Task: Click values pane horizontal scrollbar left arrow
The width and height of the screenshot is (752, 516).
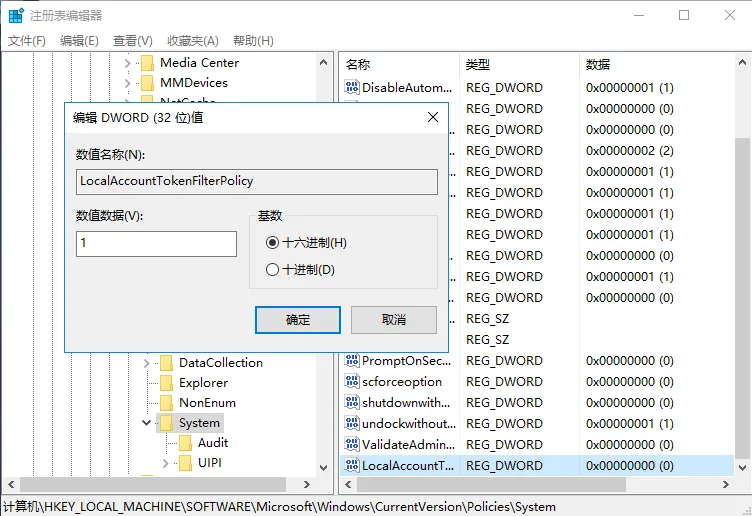Action: click(348, 484)
